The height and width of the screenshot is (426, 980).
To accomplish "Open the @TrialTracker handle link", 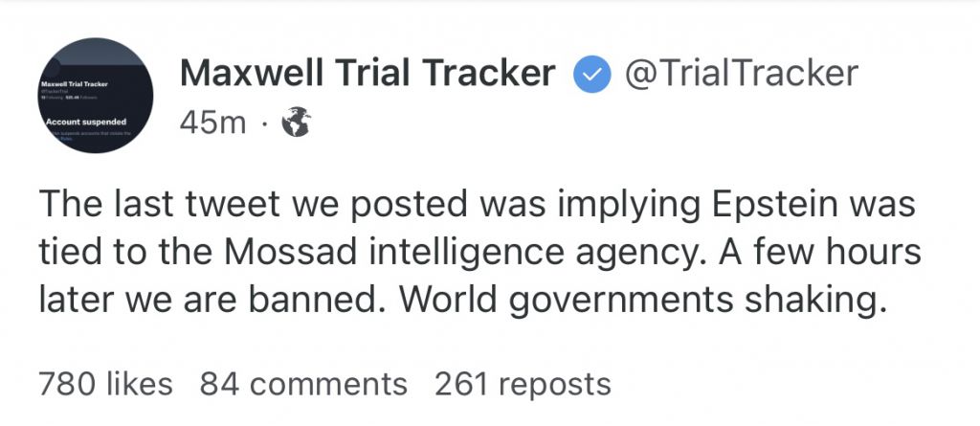I will (x=742, y=75).
